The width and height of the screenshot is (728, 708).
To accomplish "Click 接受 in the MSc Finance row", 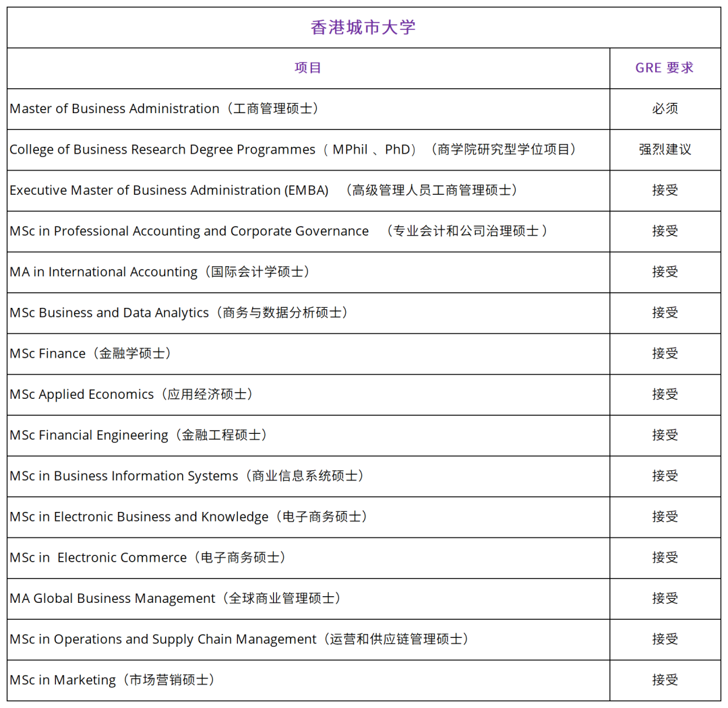I will [665, 354].
